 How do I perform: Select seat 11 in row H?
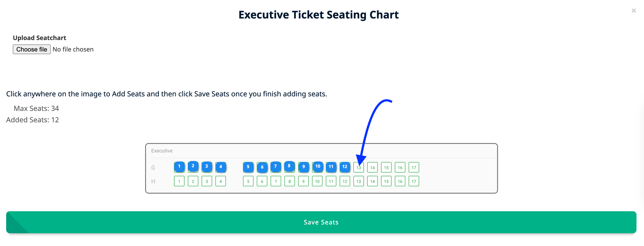pyautogui.click(x=331, y=181)
